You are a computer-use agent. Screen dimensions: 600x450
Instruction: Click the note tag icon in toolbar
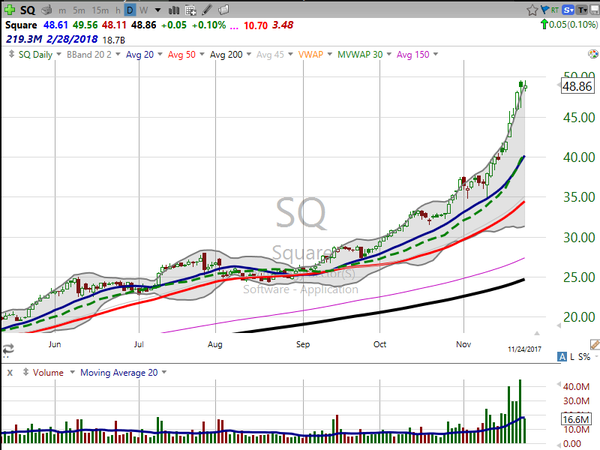pos(224,10)
